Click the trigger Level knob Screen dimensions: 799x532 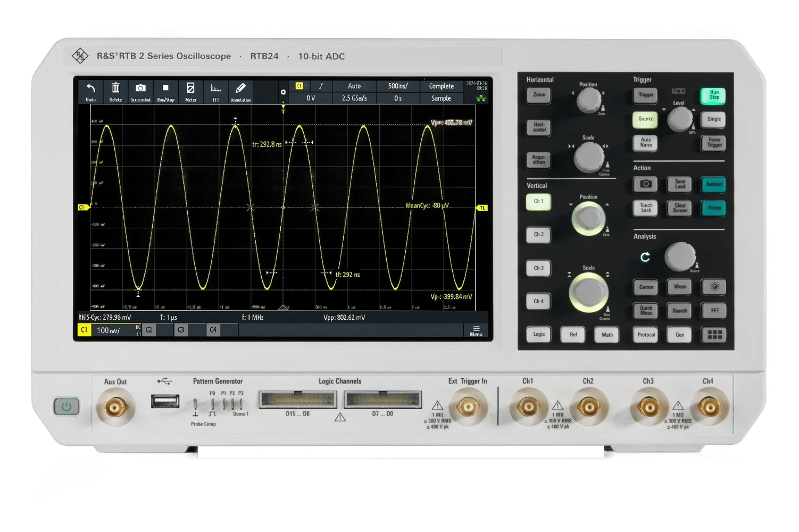pyautogui.click(x=679, y=119)
